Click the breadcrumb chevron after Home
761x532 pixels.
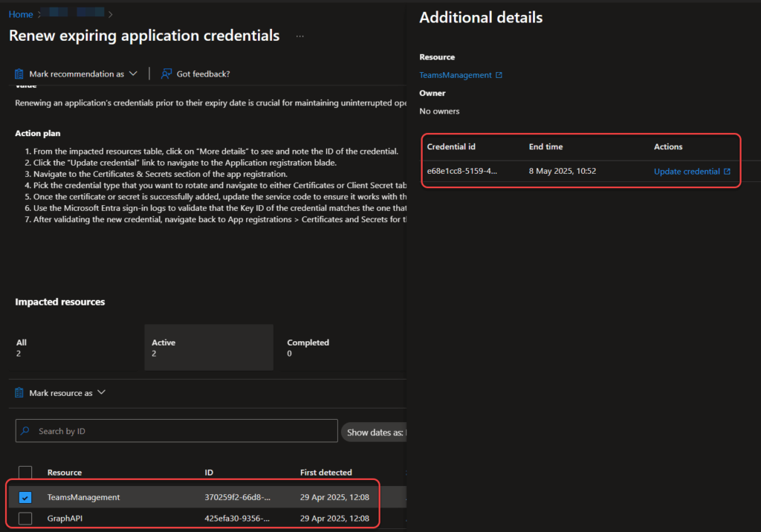pyautogui.click(x=39, y=15)
